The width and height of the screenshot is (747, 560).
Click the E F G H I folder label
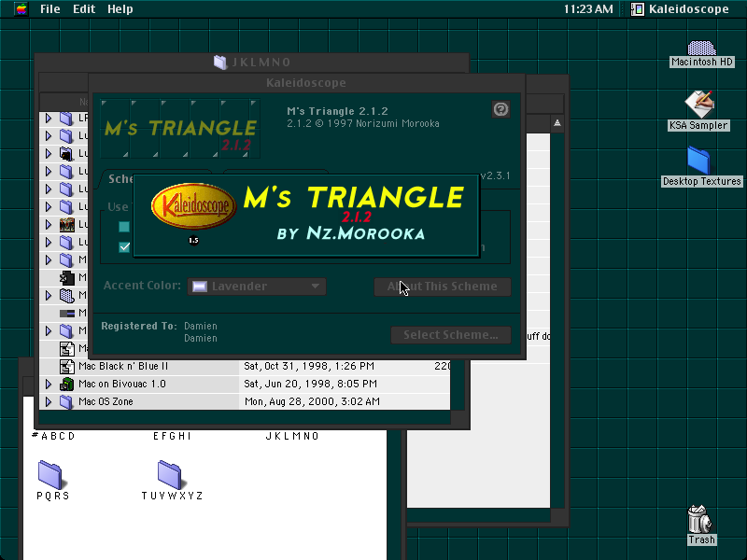172,436
